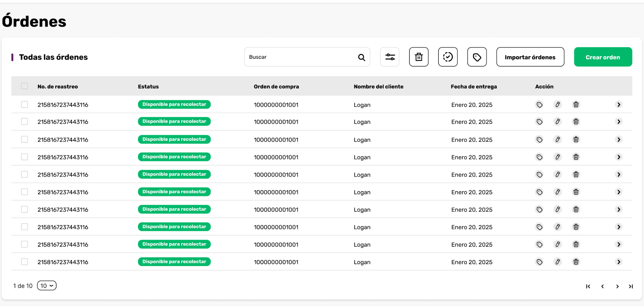Expand the seventh order row with its chevron
644x306 pixels.
click(619, 210)
